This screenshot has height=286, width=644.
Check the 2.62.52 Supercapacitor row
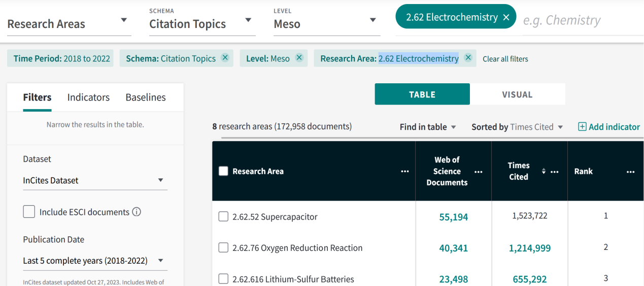point(223,217)
